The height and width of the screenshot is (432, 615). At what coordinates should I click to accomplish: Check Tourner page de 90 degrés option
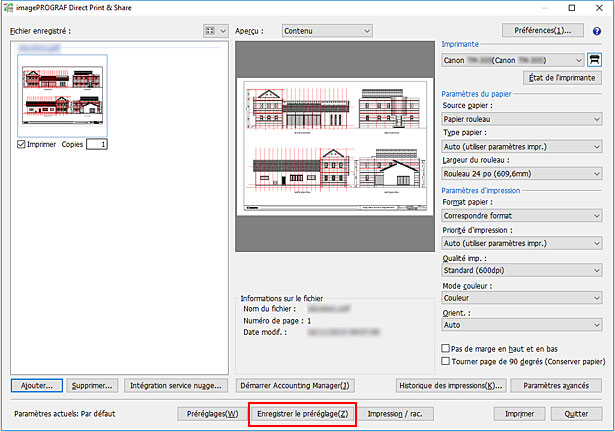click(446, 360)
